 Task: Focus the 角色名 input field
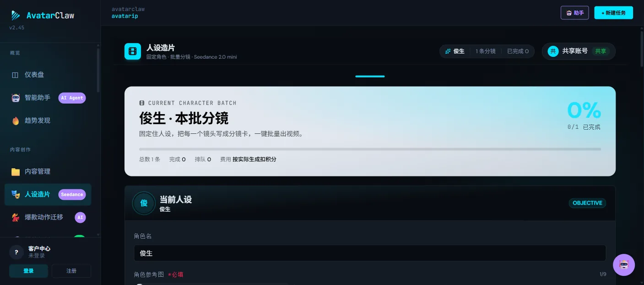[370, 253]
